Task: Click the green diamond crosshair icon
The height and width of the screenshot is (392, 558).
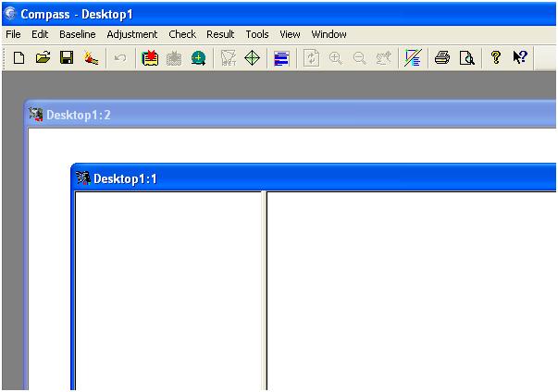Action: coord(252,58)
